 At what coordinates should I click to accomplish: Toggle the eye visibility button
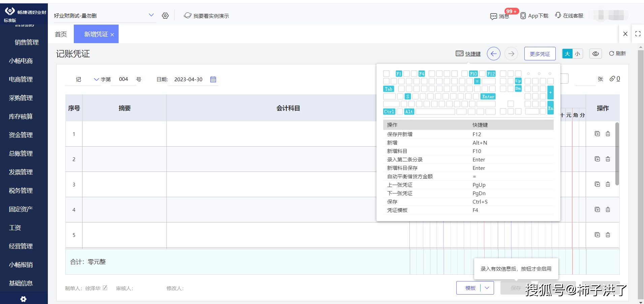point(595,54)
